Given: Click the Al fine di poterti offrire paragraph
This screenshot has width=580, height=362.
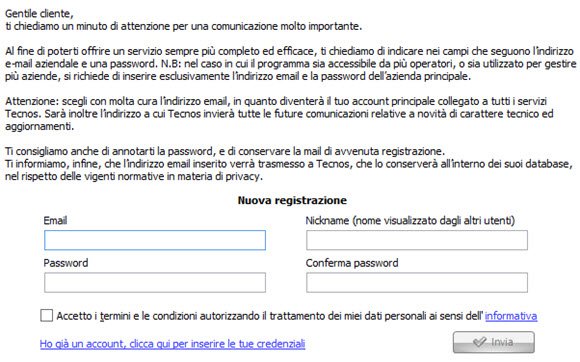Looking at the screenshot, I should click(290, 64).
